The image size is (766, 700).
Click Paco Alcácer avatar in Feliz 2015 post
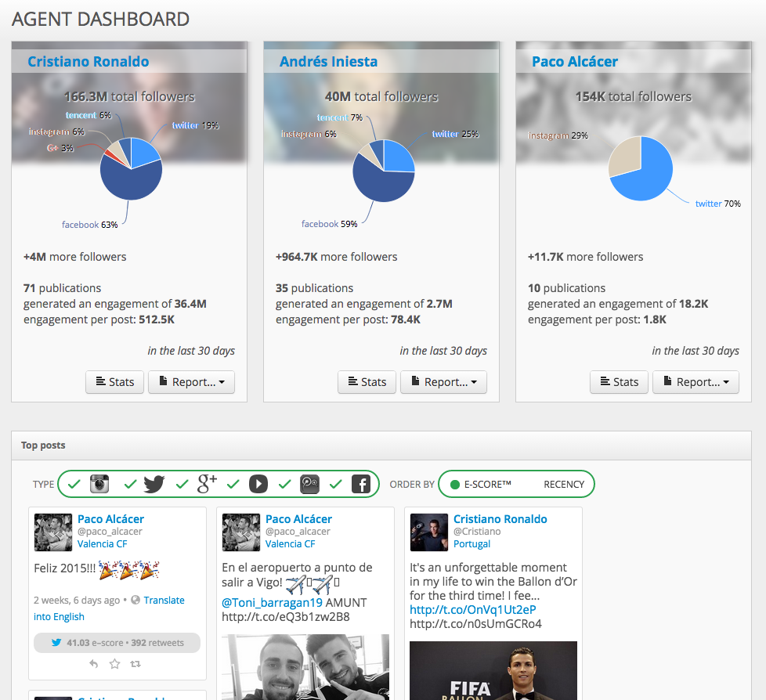53,532
